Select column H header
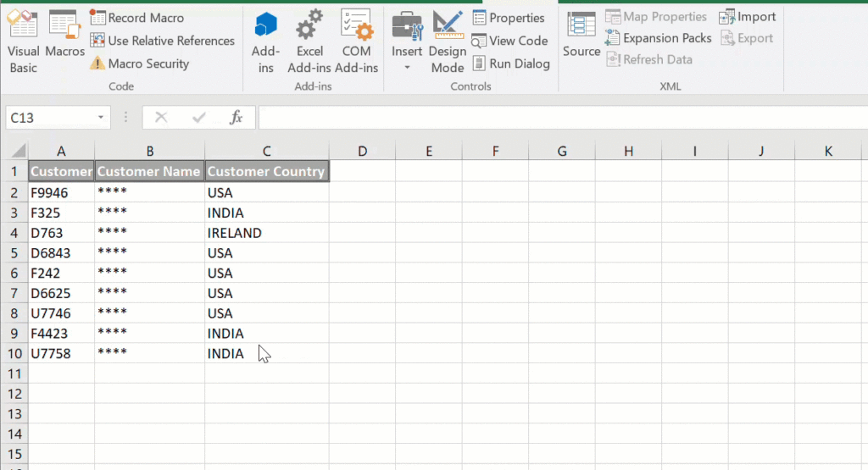 [628, 151]
